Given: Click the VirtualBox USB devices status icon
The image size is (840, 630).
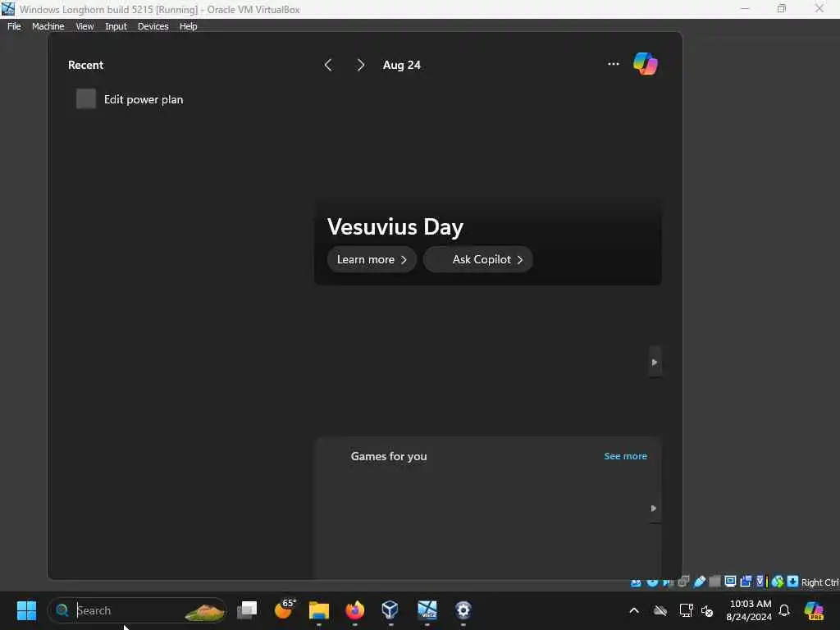Looking at the screenshot, I should [x=700, y=582].
